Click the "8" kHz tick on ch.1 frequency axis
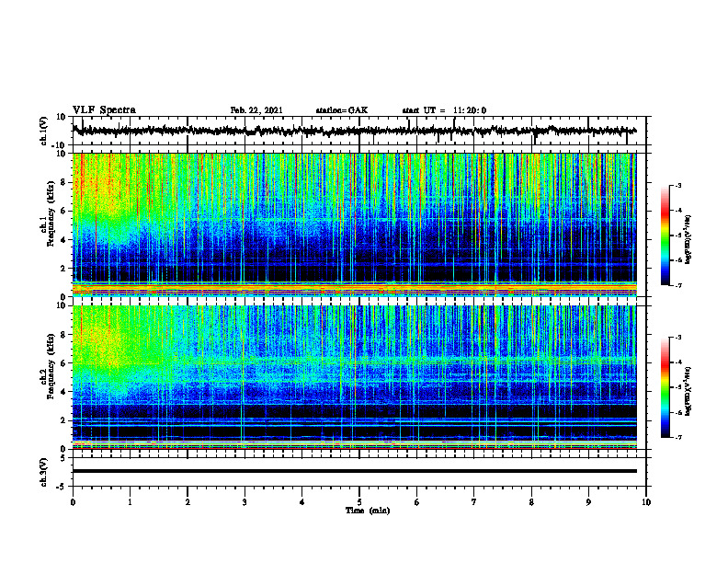Viewport: 728px width, 563px height. tap(63, 182)
